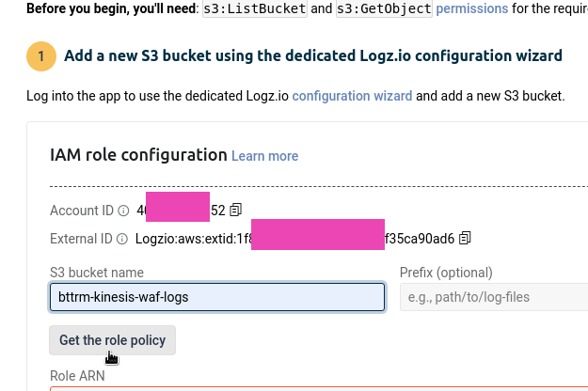Open the permissions documentation link
The width and height of the screenshot is (588, 391).
tap(471, 8)
